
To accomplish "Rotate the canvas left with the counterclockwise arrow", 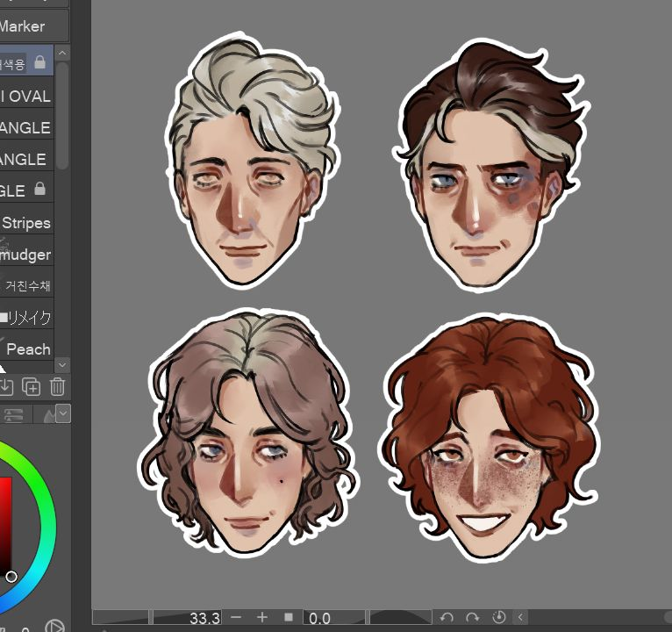I will [x=447, y=617].
